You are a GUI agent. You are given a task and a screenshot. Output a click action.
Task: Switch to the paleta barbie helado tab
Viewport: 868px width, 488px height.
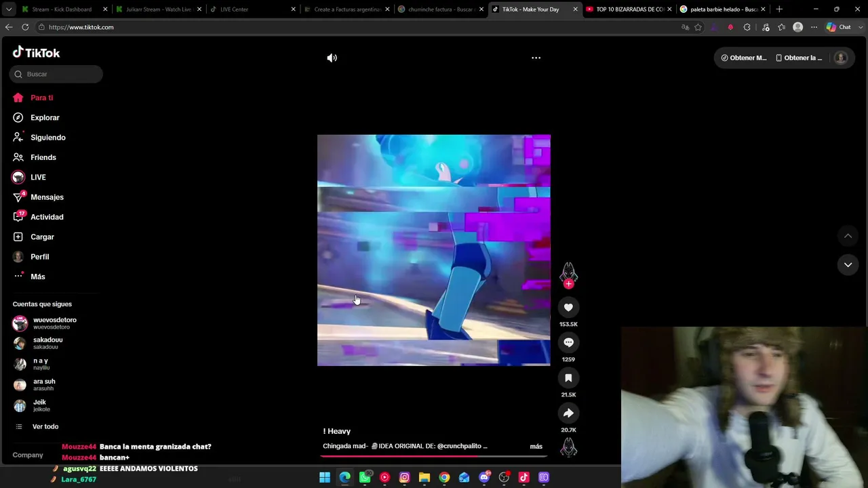724,9
